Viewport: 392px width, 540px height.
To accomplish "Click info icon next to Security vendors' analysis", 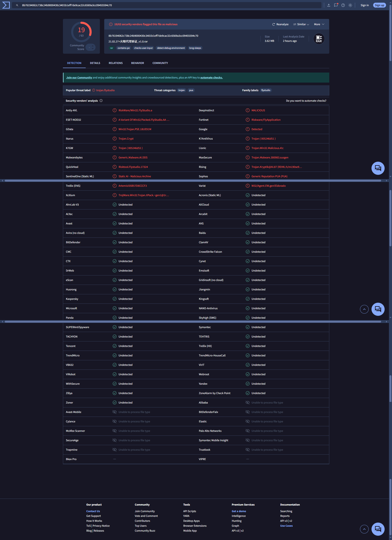I will click(x=101, y=101).
